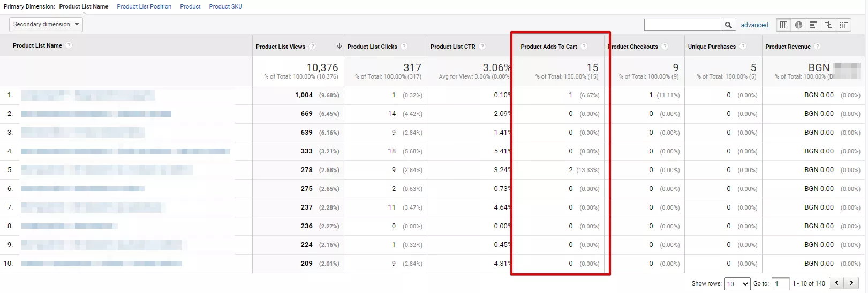868x293 pixels.
Task: Select the Product List Name primary dimension
Action: click(84, 6)
